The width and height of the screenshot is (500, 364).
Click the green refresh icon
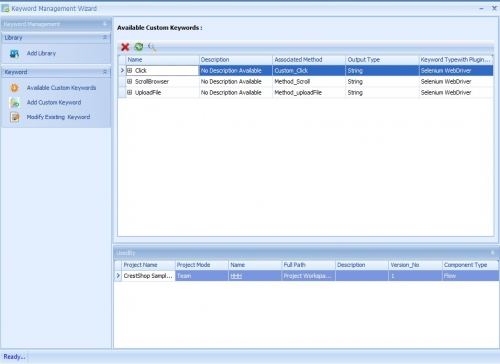tap(139, 47)
